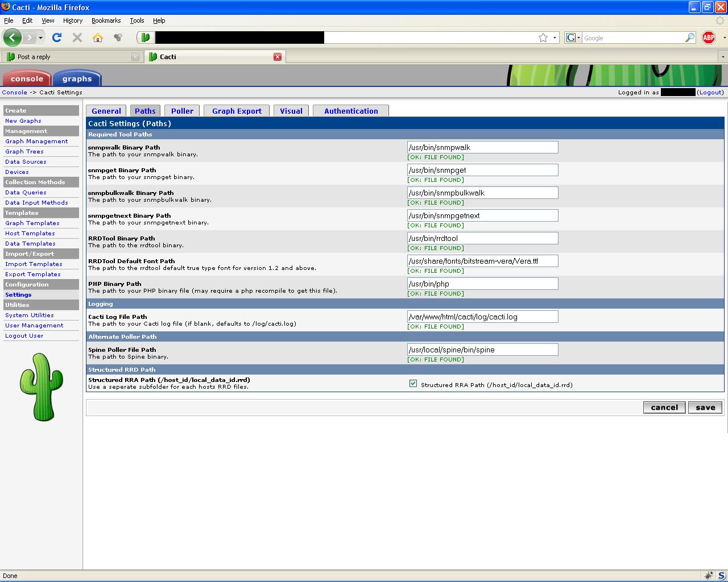Screen dimensions: 728x582
Task: Click the Cacti graphs tab
Action: [x=77, y=78]
